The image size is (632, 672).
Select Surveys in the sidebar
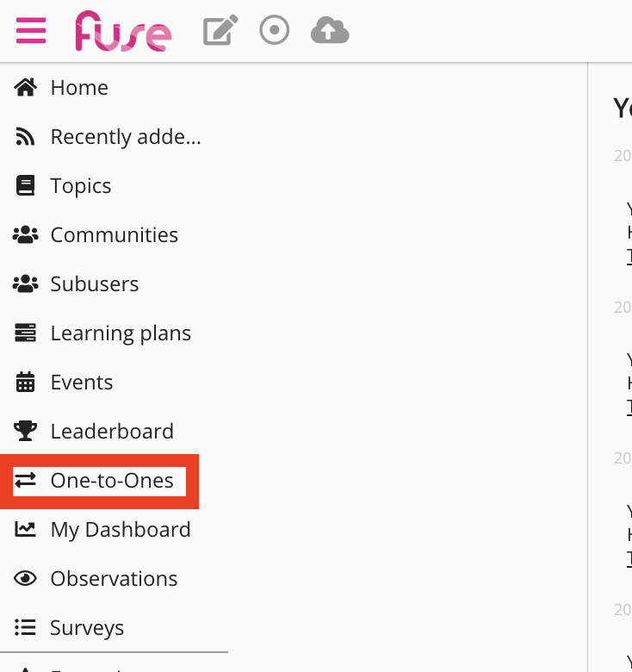(87, 627)
